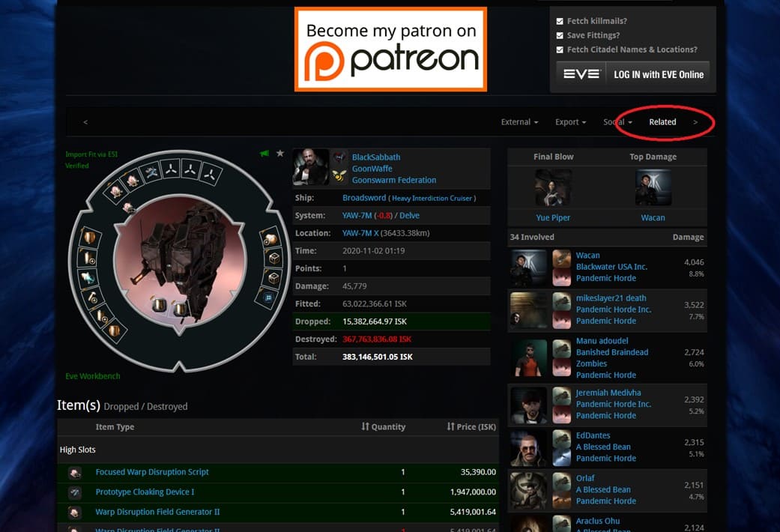Image resolution: width=780 pixels, height=532 pixels.
Task: Click BlackSabbath's pilot portrait
Action: (311, 167)
